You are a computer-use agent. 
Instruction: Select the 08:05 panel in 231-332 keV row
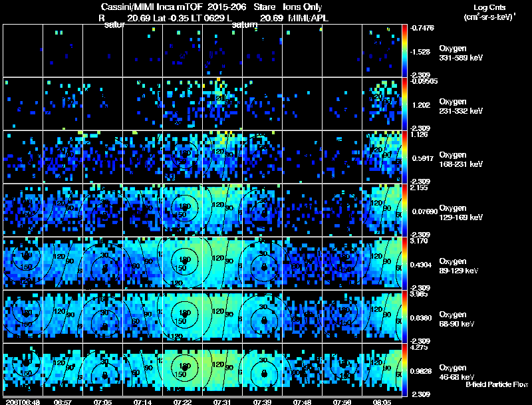(x=382, y=104)
